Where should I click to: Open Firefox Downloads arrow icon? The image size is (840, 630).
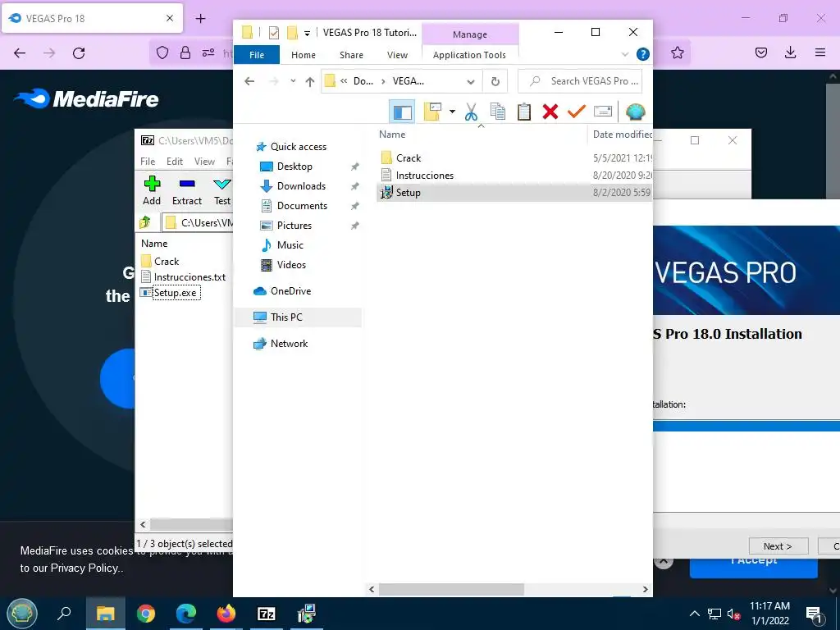click(790, 52)
